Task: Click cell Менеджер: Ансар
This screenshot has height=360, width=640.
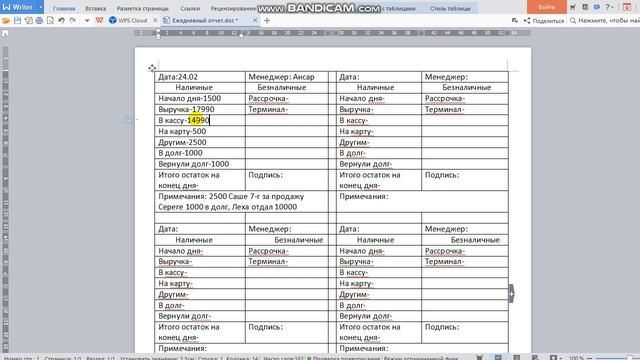Action: 287,77
